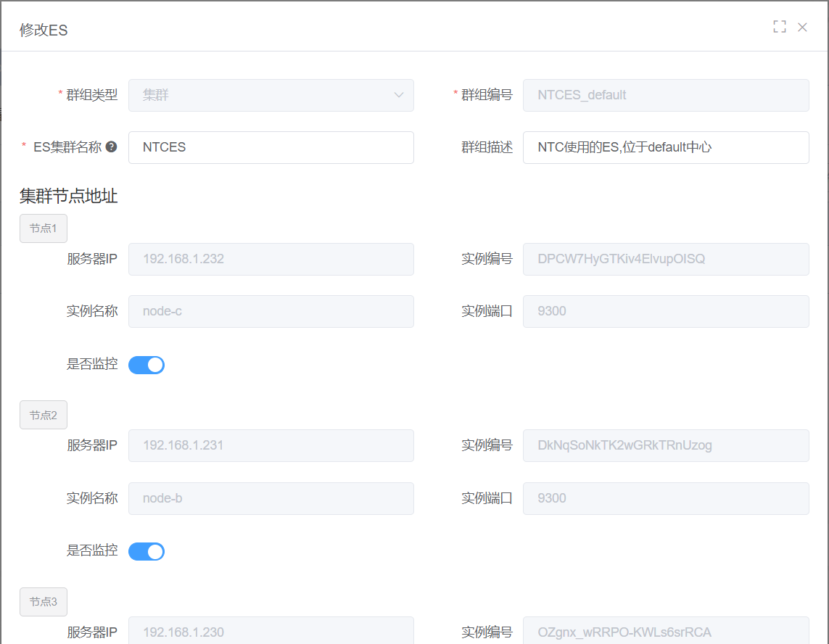Click 服务器IP field showing 192.168.1.231
This screenshot has height=644, width=829.
[271, 446]
